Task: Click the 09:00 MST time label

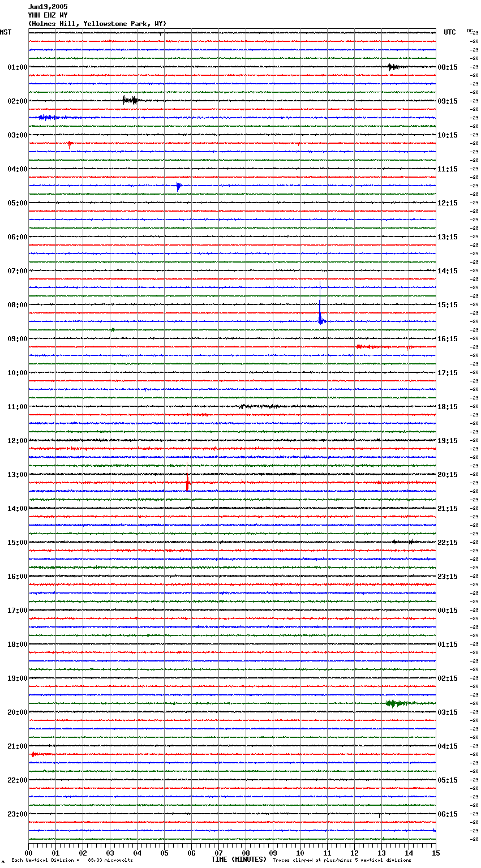Action: click(x=18, y=339)
